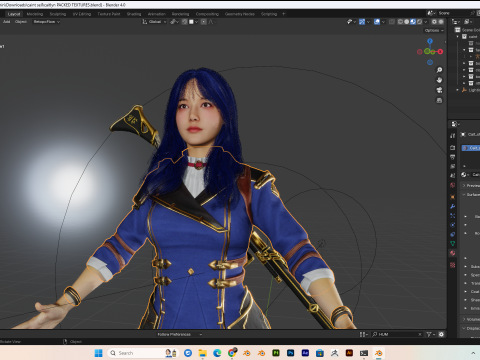The image size is (480, 360).
Task: Collapse the Lights collection in outliner
Action: click(457, 90)
